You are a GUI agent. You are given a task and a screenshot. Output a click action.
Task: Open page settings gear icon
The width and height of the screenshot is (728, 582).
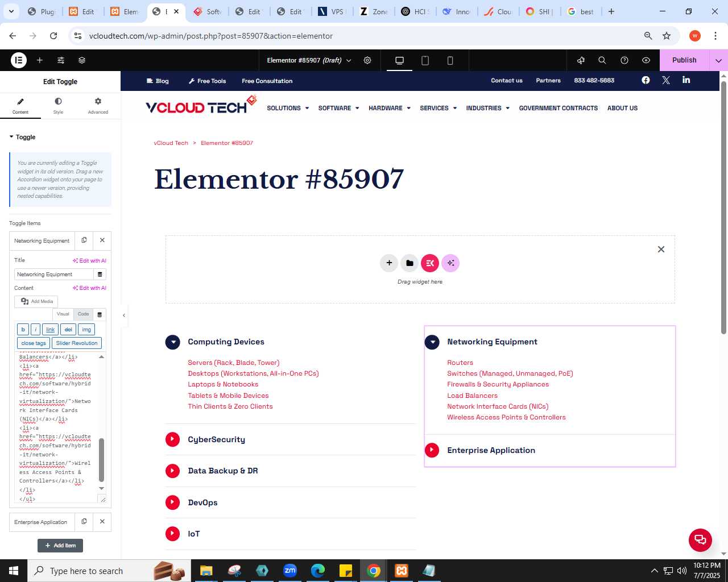(367, 60)
